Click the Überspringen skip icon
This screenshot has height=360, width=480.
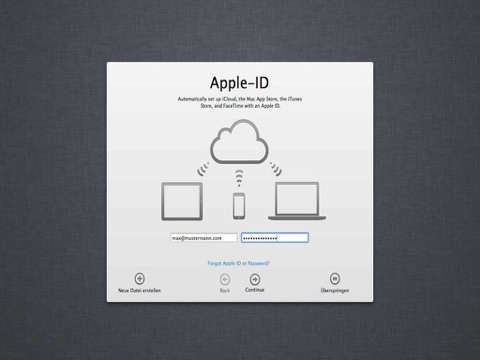click(335, 278)
